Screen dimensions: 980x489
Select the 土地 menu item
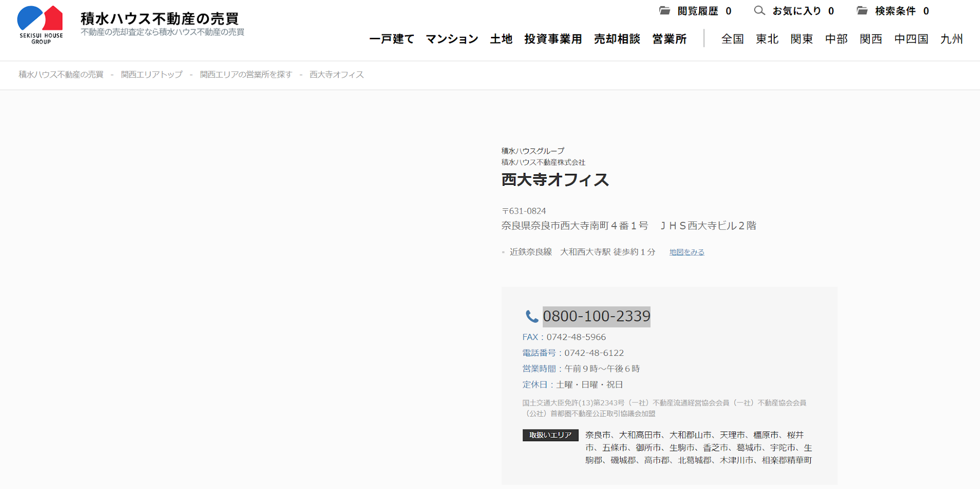coord(501,39)
